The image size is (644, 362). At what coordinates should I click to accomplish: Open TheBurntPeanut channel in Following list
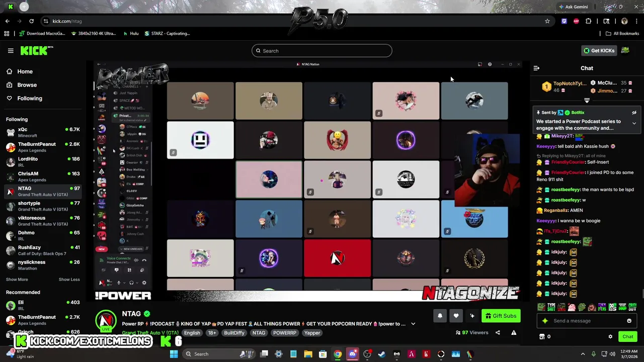(x=43, y=147)
